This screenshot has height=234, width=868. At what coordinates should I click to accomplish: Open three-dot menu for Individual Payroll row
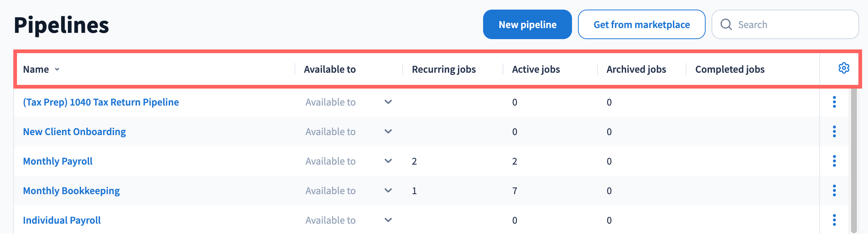click(x=834, y=220)
